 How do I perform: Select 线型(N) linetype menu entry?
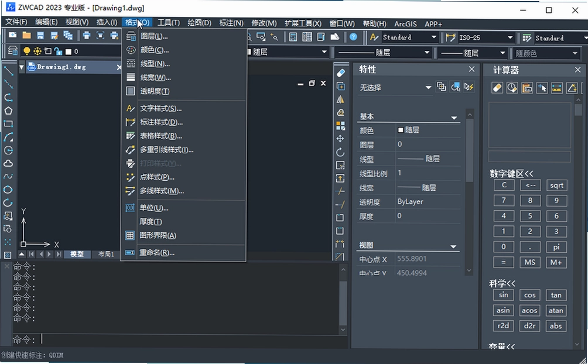(184, 64)
